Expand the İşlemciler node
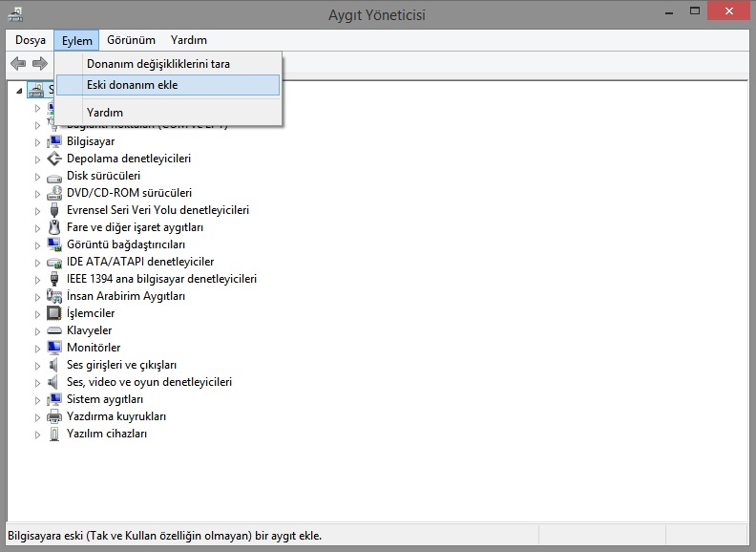 (37, 314)
